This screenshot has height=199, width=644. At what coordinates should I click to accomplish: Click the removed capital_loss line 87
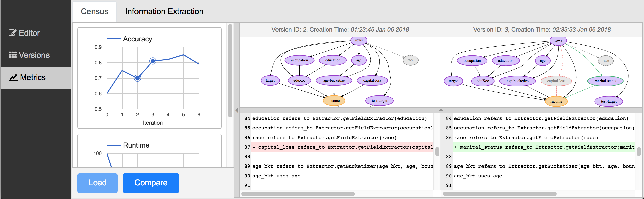[x=342, y=147]
